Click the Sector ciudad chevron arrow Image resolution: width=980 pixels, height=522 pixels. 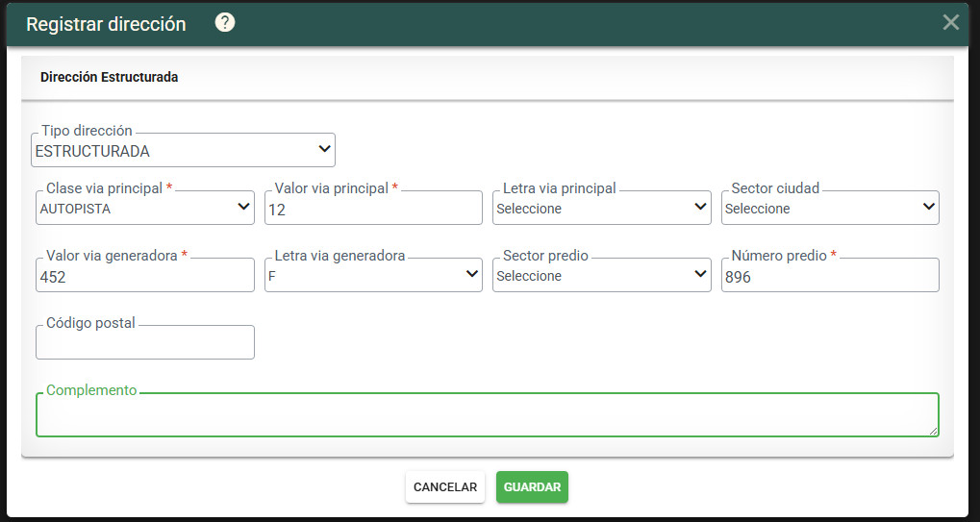click(x=929, y=207)
